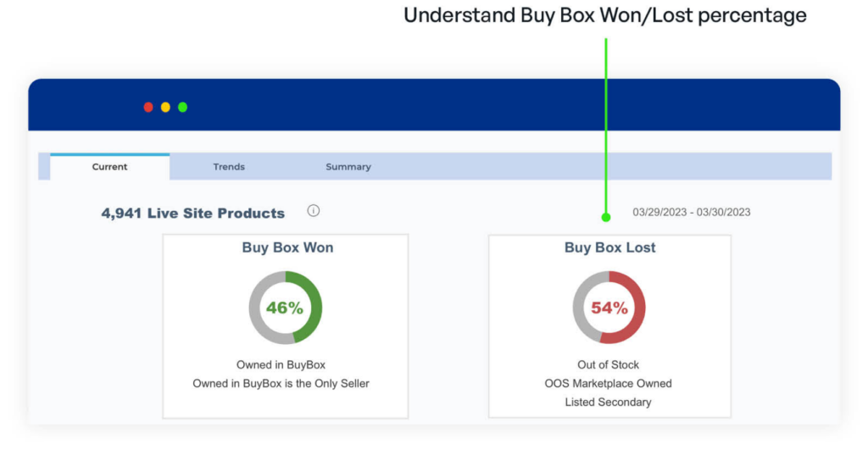Click the Out of Stock entry
This screenshot has height=450, width=868.
(608, 364)
